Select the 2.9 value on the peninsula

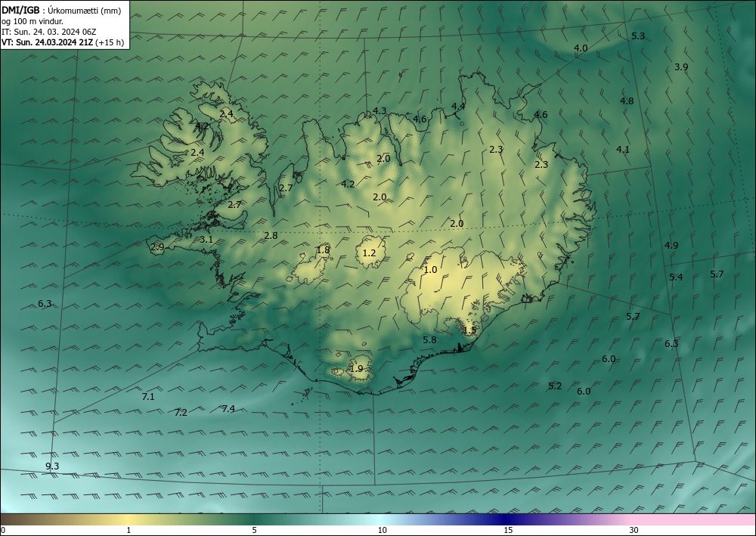click(x=157, y=247)
